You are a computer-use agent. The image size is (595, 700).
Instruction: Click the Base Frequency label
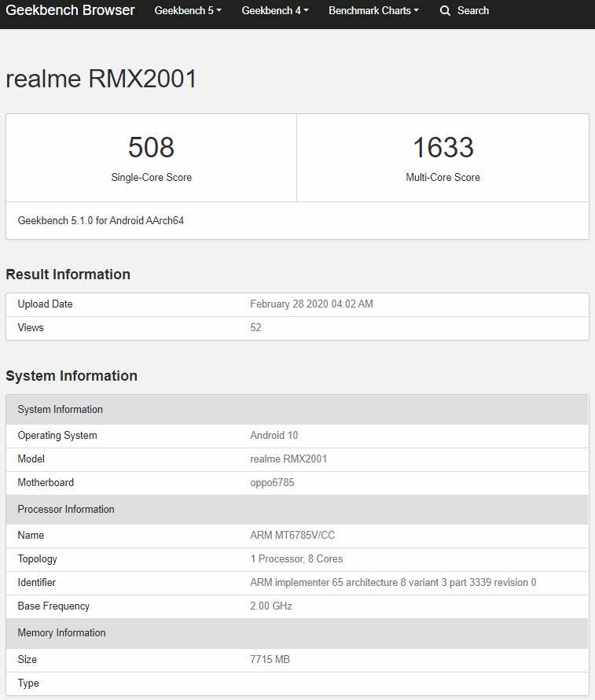pyautogui.click(x=53, y=606)
